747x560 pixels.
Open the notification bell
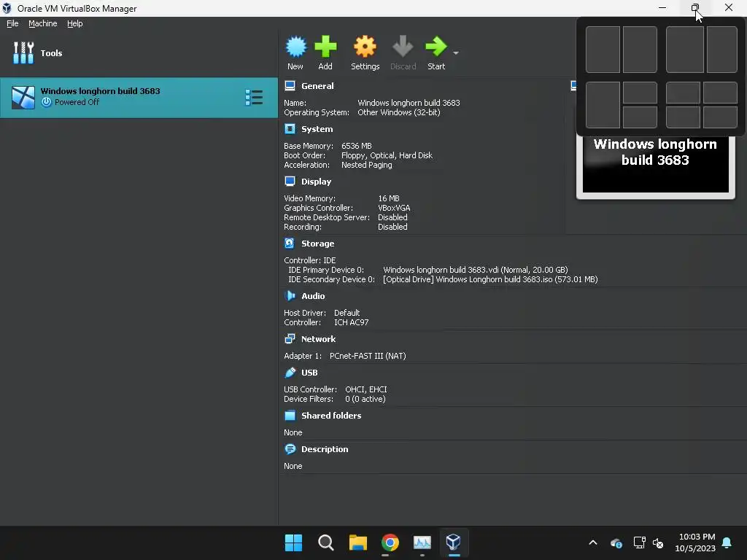point(727,542)
